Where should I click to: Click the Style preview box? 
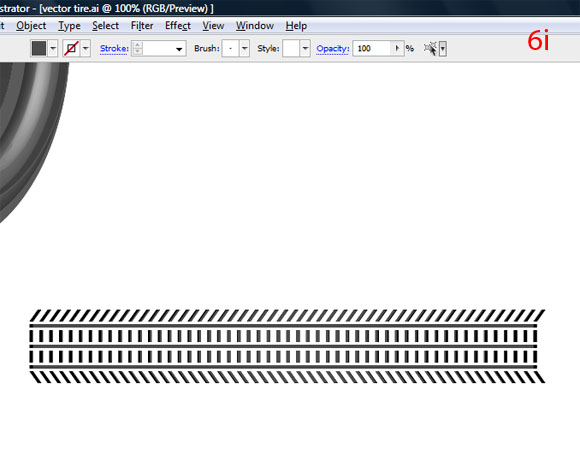tap(291, 48)
